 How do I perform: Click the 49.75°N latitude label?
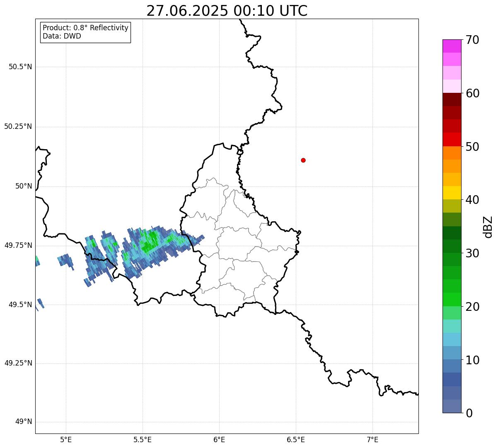18,245
